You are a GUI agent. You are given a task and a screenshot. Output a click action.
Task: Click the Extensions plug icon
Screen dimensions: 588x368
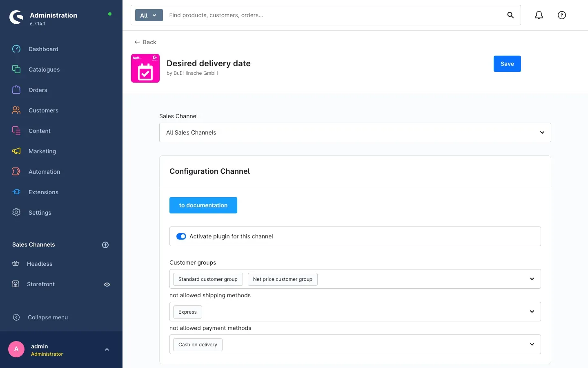tap(16, 192)
